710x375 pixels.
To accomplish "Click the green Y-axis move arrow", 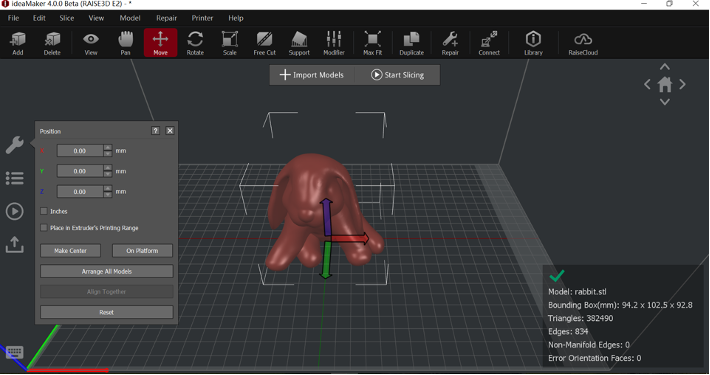I will coord(326,260).
